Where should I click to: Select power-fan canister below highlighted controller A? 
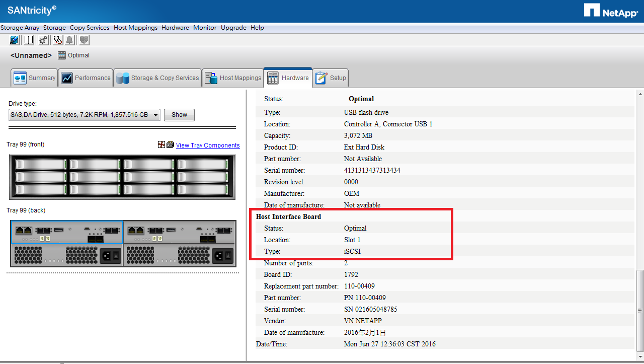[x=67, y=255]
